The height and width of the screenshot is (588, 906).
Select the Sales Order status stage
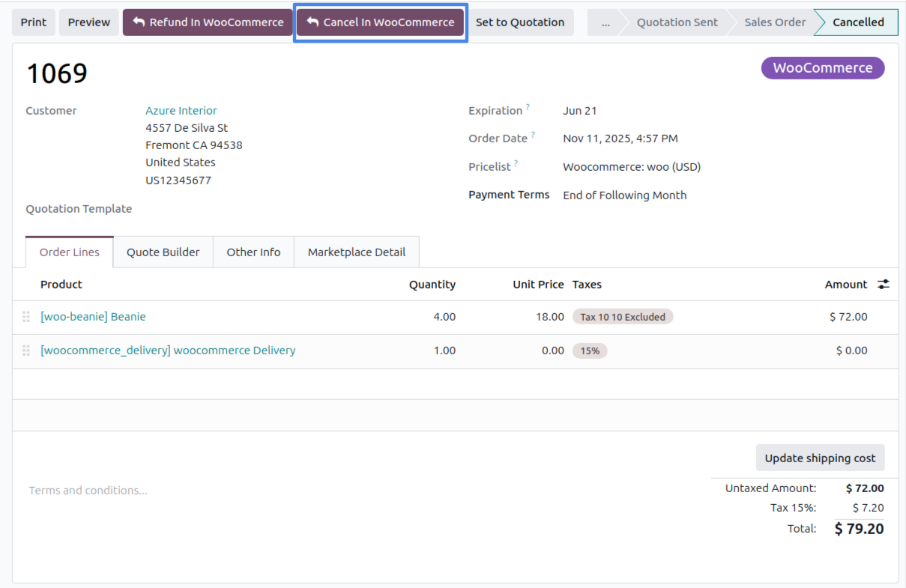pos(775,22)
